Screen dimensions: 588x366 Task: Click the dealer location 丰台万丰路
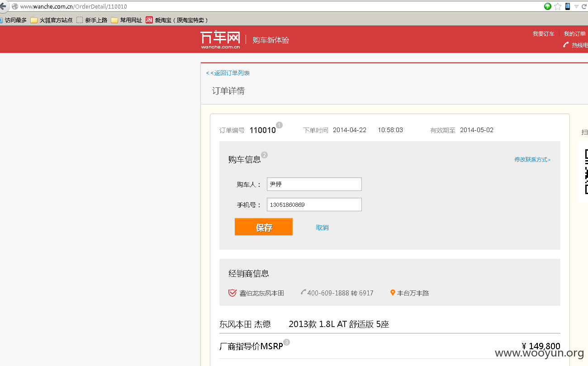413,293
